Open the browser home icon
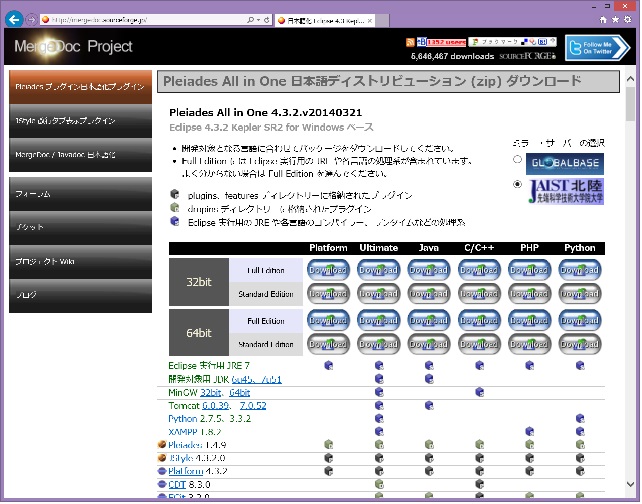Image resolution: width=642 pixels, height=504 pixels. point(604,19)
